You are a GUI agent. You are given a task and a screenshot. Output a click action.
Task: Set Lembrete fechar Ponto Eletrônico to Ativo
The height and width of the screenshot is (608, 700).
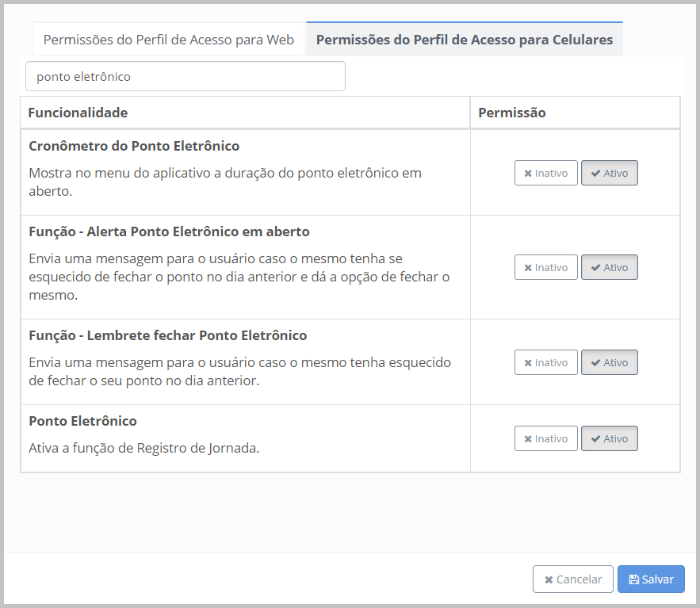click(x=609, y=362)
